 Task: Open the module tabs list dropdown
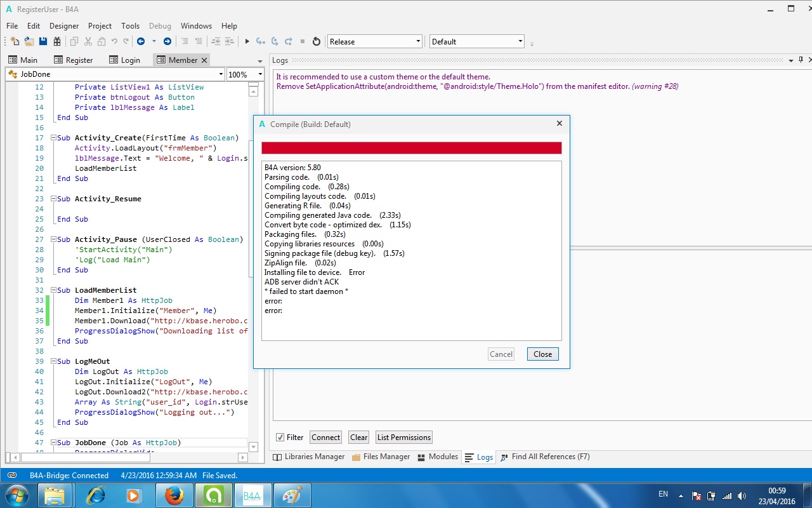[260, 61]
